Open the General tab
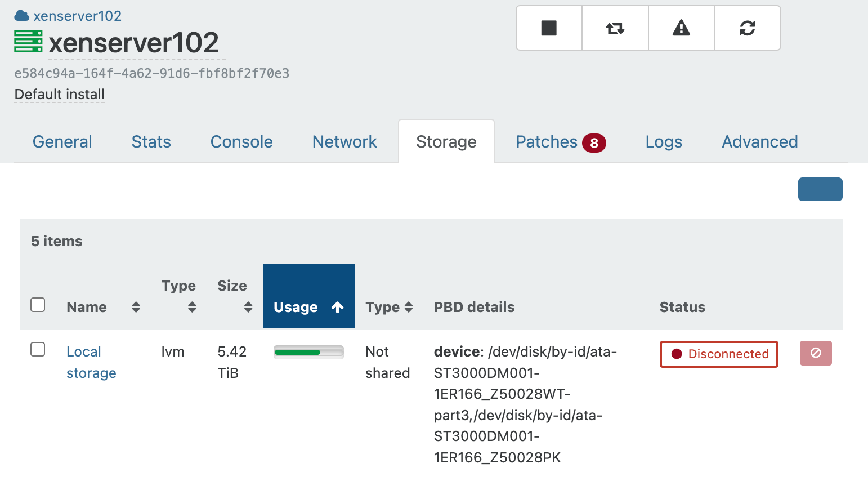The height and width of the screenshot is (490, 868). pyautogui.click(x=62, y=142)
